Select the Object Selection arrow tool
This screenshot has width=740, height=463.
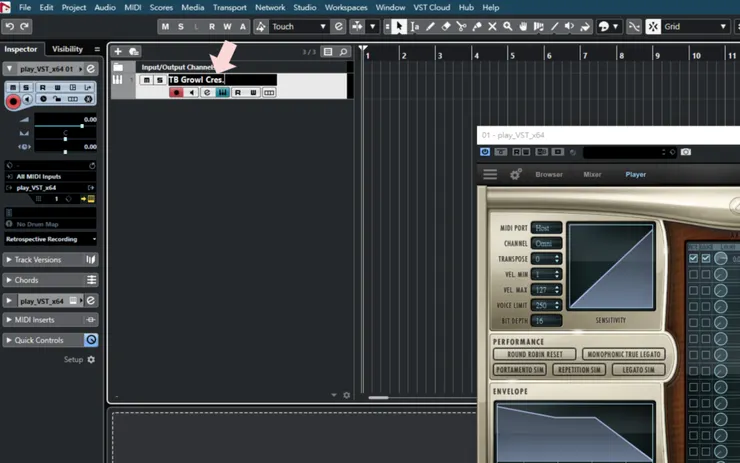[399, 26]
